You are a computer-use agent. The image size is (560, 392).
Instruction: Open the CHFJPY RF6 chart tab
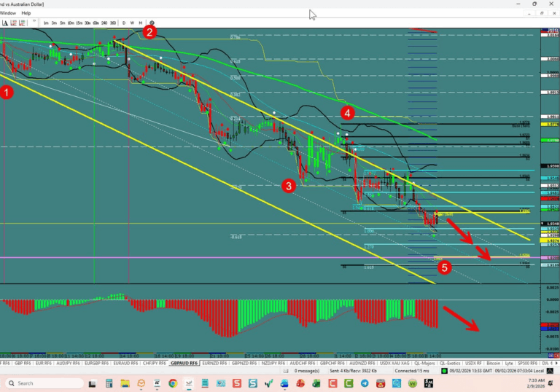tap(155, 363)
